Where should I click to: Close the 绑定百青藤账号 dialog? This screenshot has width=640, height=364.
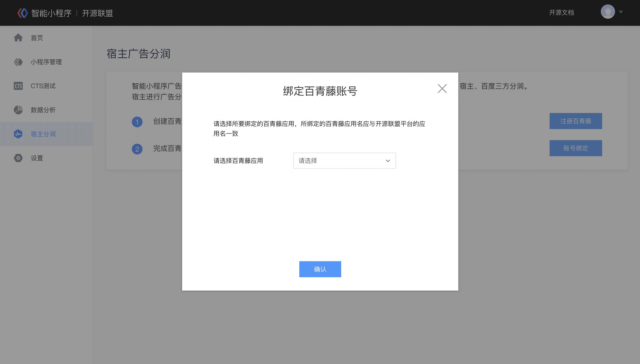click(442, 89)
